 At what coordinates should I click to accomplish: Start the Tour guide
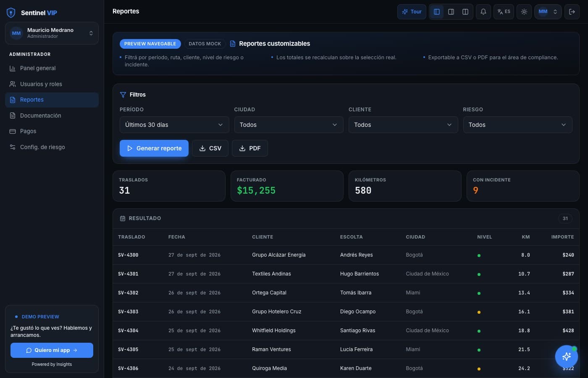(x=412, y=12)
